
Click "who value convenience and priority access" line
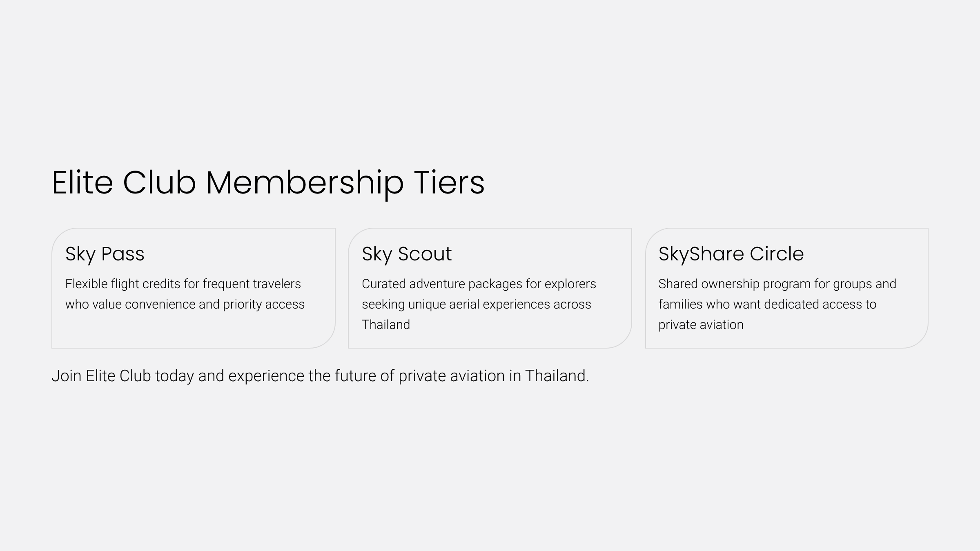pos(185,304)
